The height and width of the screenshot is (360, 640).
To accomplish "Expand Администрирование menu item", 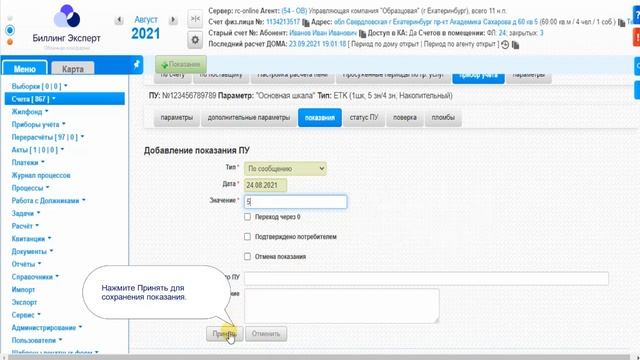I will coord(47,327).
